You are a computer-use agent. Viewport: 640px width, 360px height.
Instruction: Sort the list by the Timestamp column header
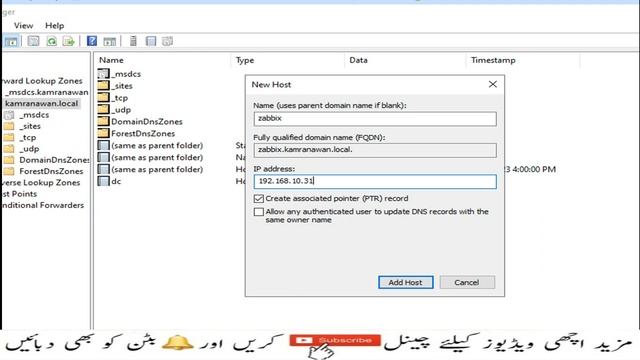click(493, 60)
